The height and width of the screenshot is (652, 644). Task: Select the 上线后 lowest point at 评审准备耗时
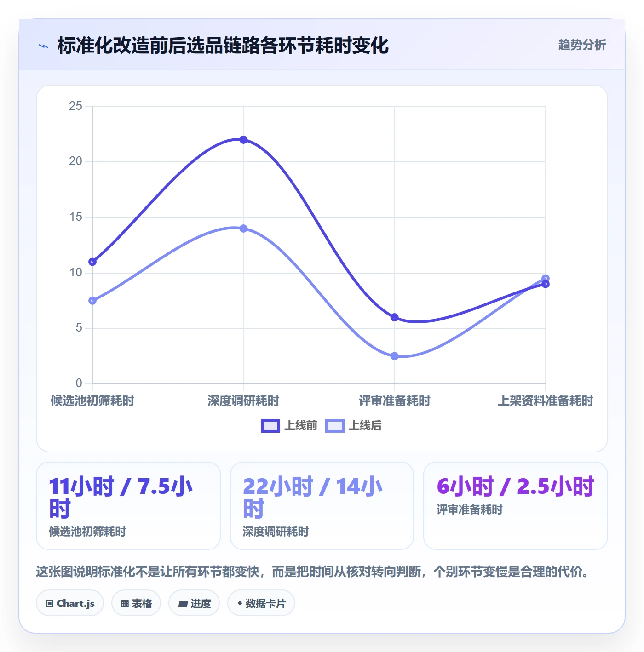click(x=394, y=356)
